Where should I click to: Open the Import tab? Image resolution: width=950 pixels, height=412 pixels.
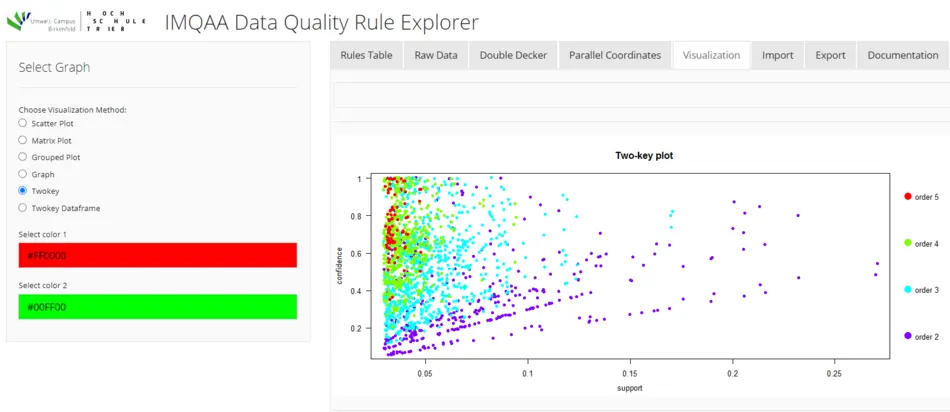[777, 55]
